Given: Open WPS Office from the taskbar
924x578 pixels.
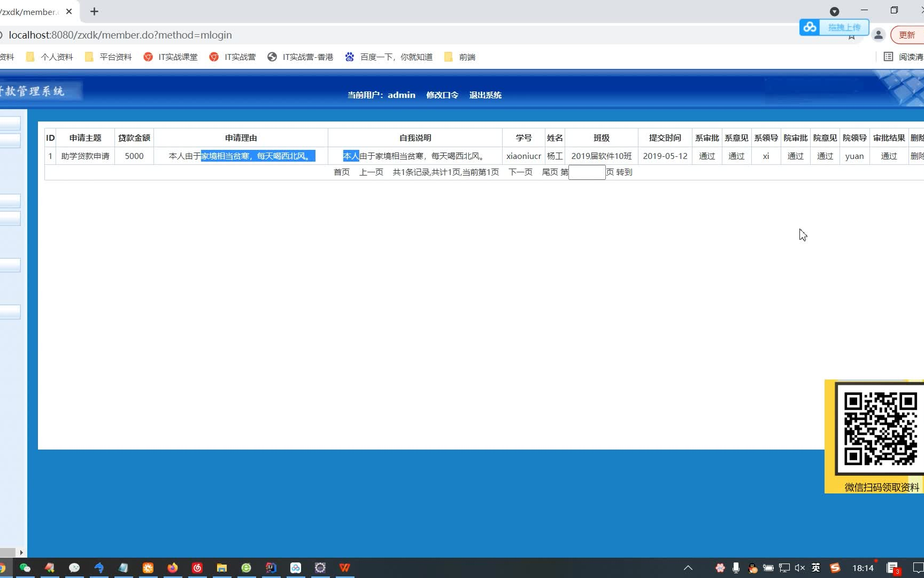Looking at the screenshot, I should [345, 568].
